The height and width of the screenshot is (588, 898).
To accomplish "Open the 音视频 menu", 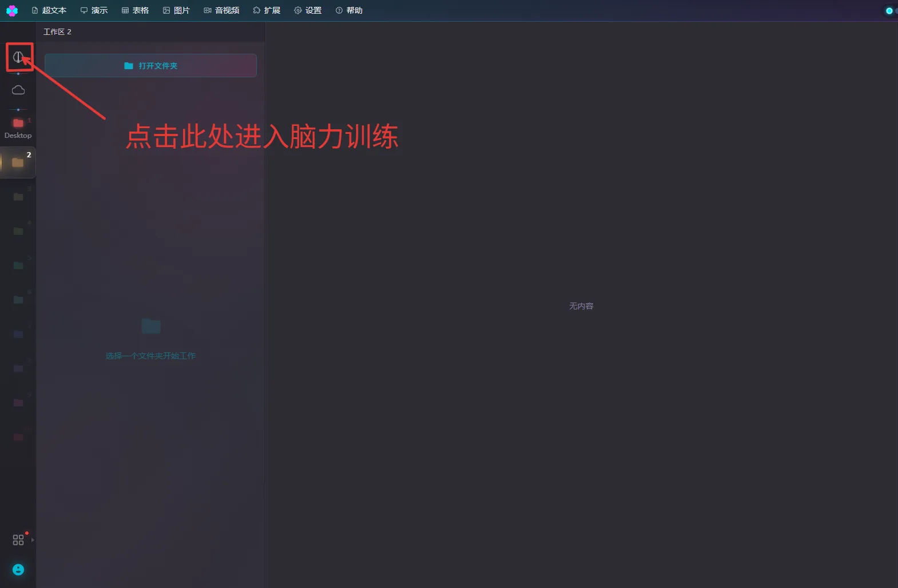I will pyautogui.click(x=221, y=10).
